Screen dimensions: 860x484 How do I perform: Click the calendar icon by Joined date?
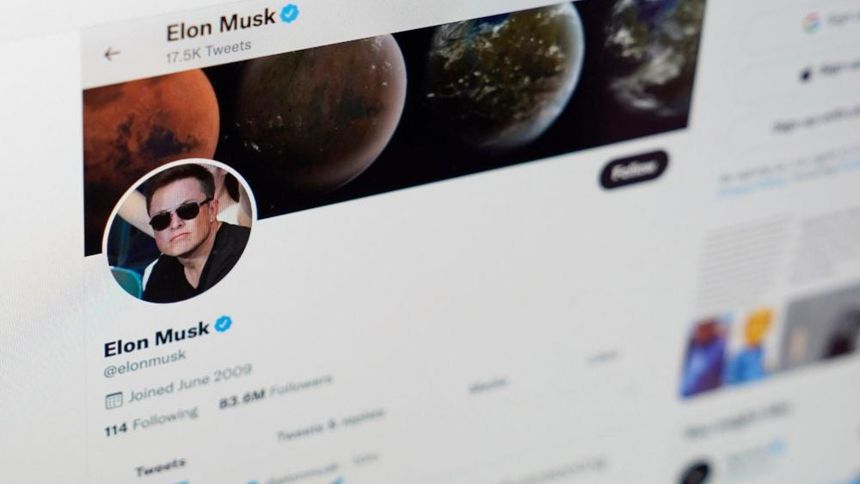(114, 401)
